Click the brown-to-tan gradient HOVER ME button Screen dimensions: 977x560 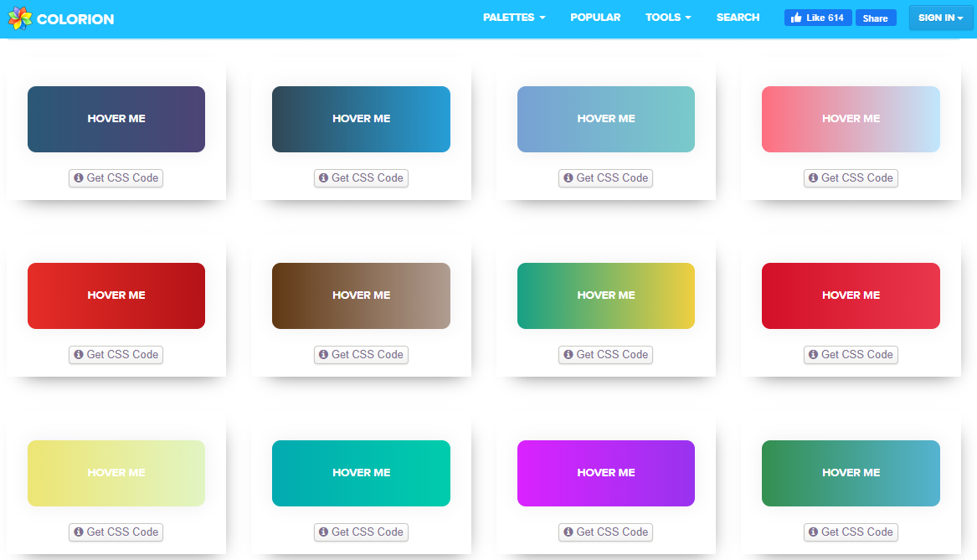[361, 295]
